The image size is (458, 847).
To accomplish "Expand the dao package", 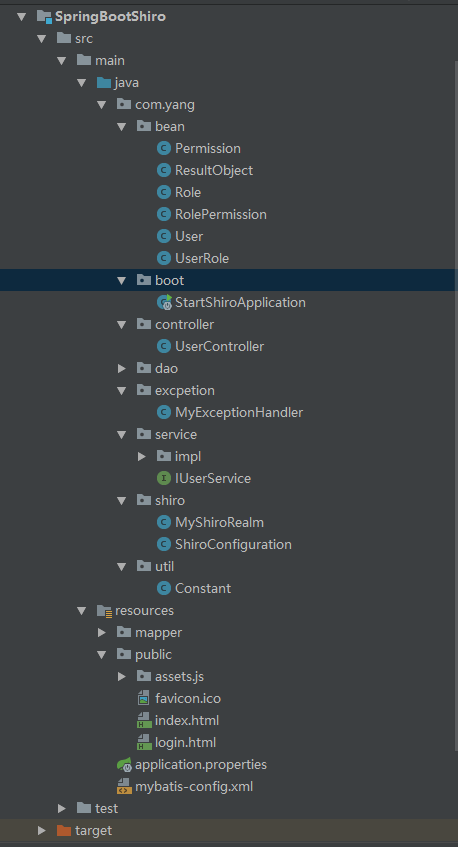I will point(122,368).
